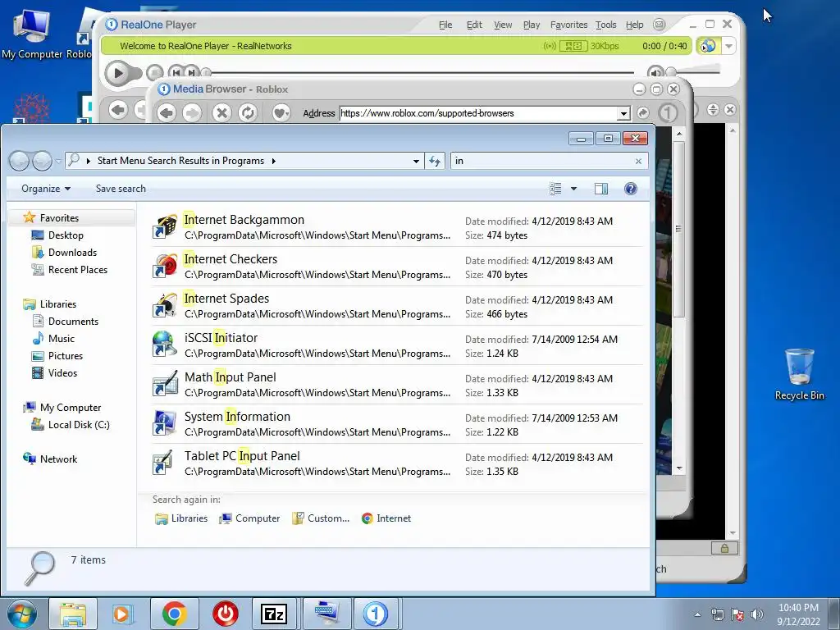Screen dimensions: 840x630
Task: Select Internet Spades search result
Action: coord(397,306)
